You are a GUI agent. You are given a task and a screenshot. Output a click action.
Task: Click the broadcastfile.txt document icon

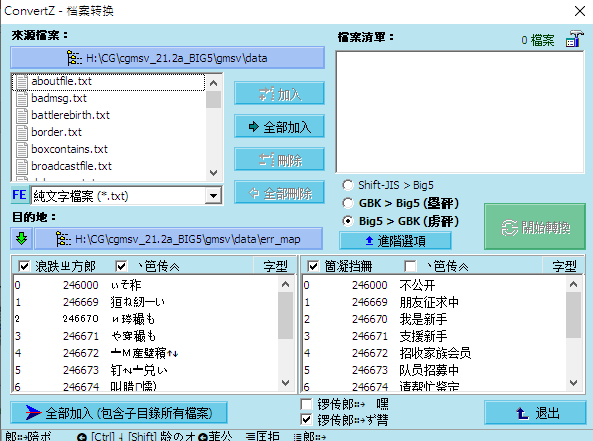[22, 166]
